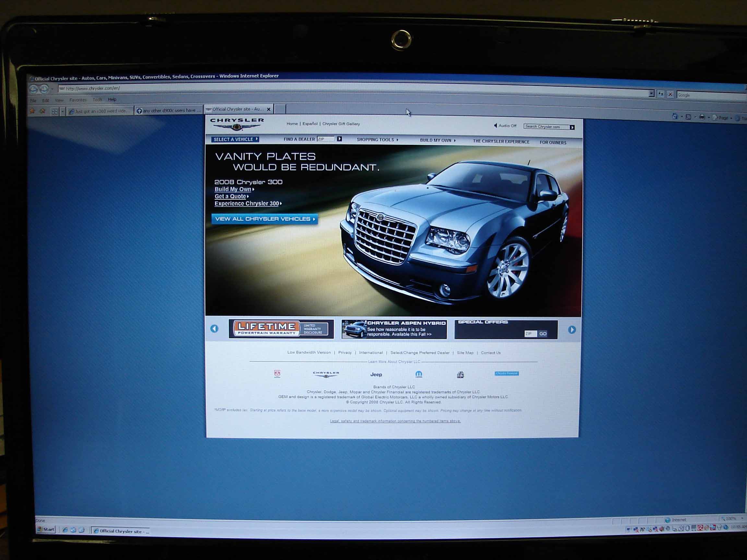Submit Chrysler.com search arrow button
The width and height of the screenshot is (747, 560).
click(x=572, y=127)
